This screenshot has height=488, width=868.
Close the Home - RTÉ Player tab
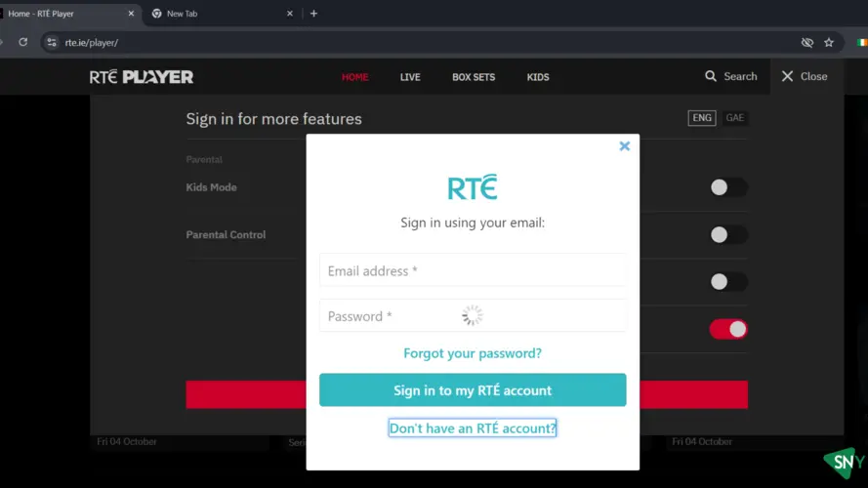[x=131, y=14]
